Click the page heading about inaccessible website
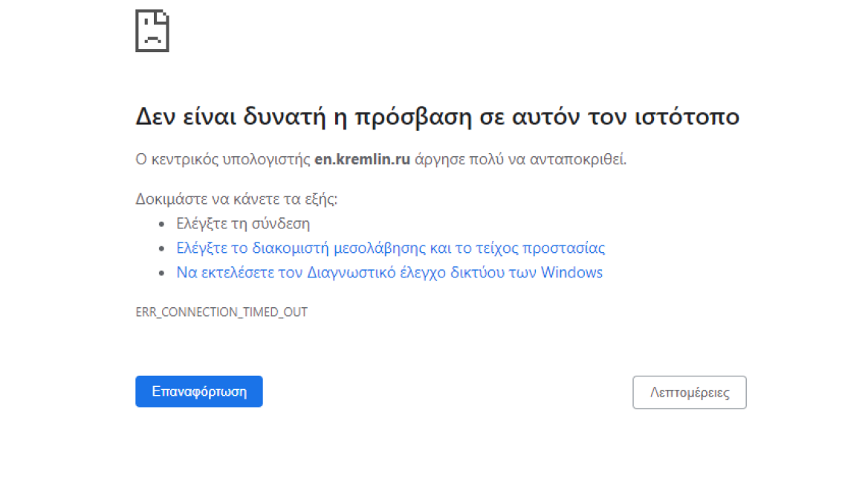This screenshot has width=868, height=488. click(x=437, y=116)
